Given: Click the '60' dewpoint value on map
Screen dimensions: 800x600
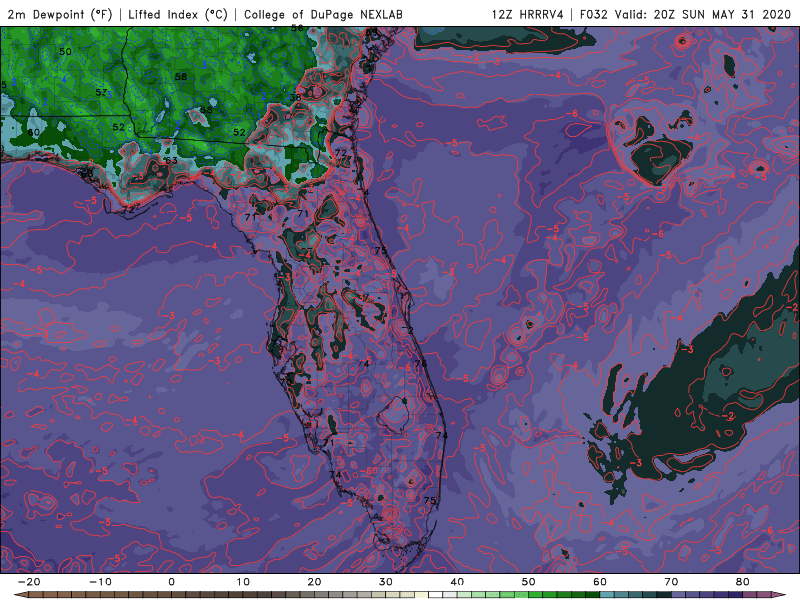Looking at the screenshot, I should pos(33,132).
